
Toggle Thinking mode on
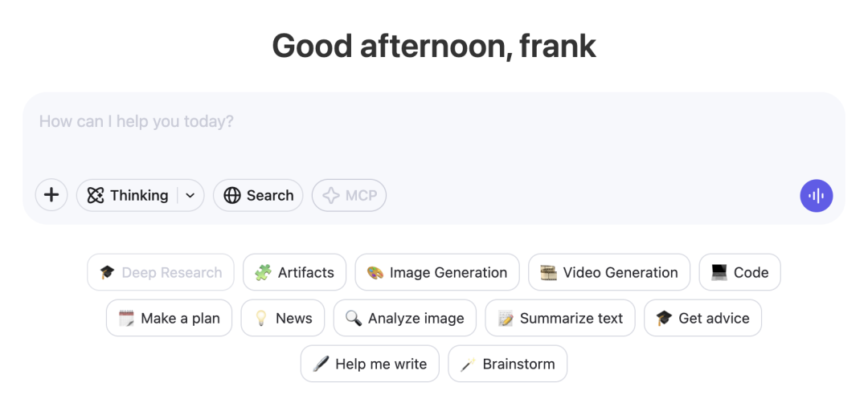tap(128, 195)
